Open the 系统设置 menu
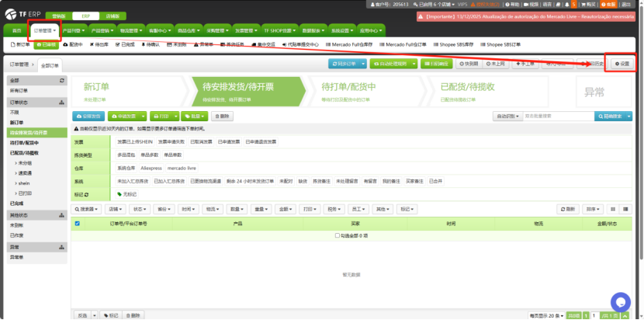644x320 pixels. pos(340,30)
